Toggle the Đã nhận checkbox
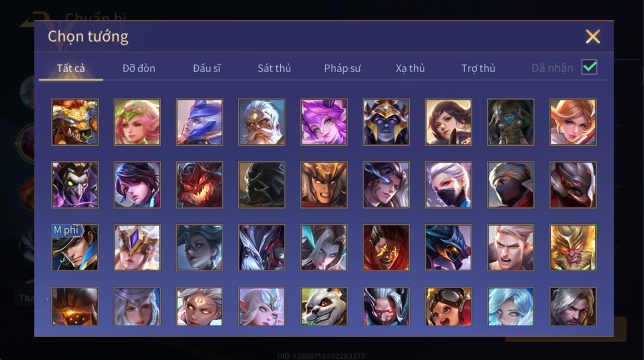This screenshot has width=644, height=360. (x=589, y=67)
